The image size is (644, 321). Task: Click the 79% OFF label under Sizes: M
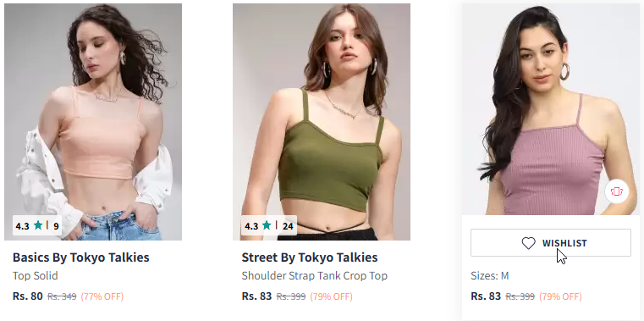coord(560,296)
